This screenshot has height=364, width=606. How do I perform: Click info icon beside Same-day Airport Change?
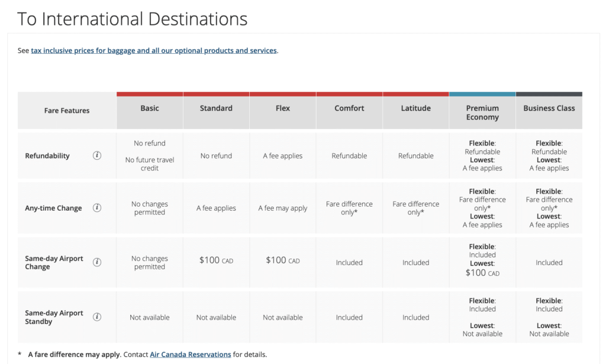97,262
